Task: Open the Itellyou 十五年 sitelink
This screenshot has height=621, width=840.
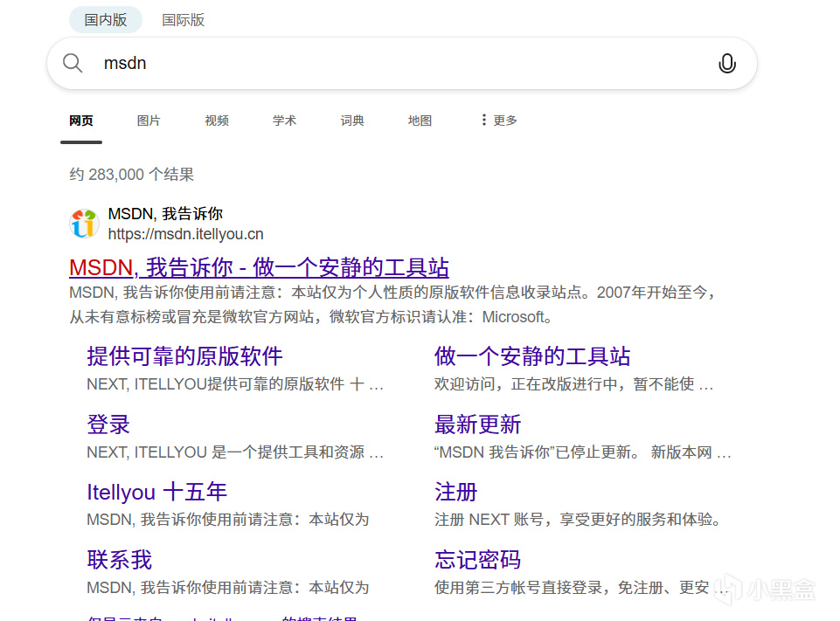Action: [157, 492]
